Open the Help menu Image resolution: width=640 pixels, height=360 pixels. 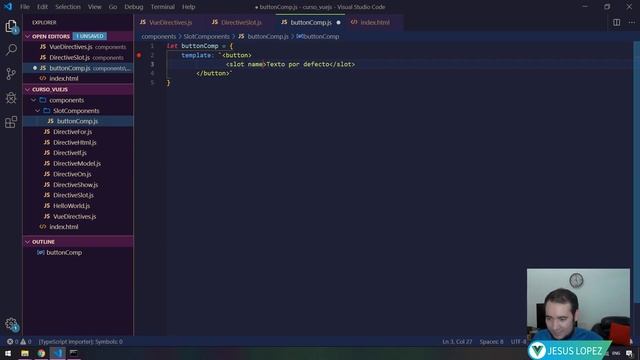(188, 7)
